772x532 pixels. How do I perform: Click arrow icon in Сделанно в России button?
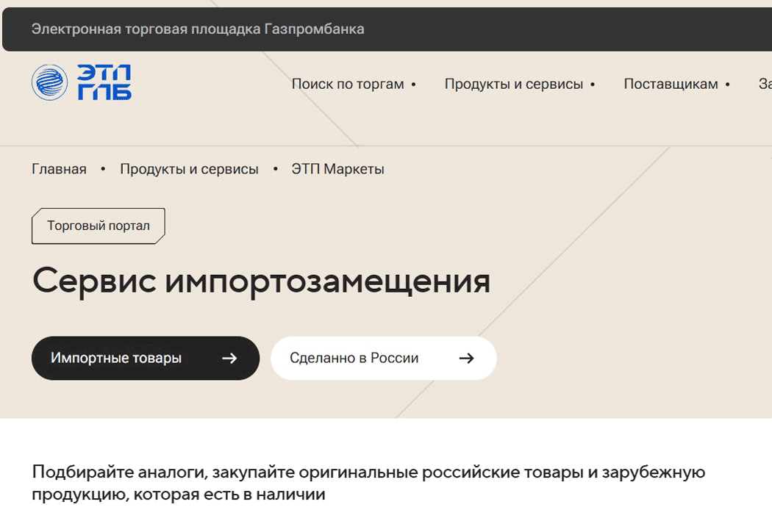(467, 359)
